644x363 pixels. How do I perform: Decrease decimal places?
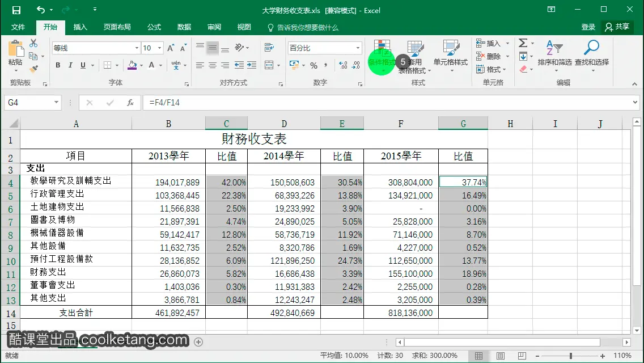pos(357,65)
